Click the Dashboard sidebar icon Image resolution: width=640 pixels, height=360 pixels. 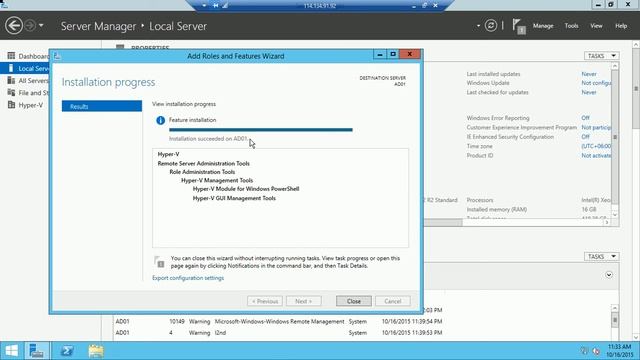pyautogui.click(x=11, y=56)
